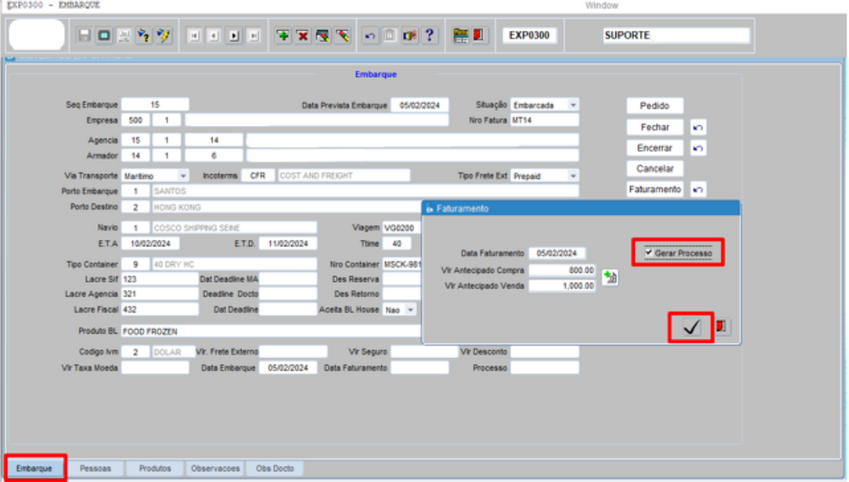849x482 pixels.
Task: Open the Produtos tab
Action: point(155,468)
